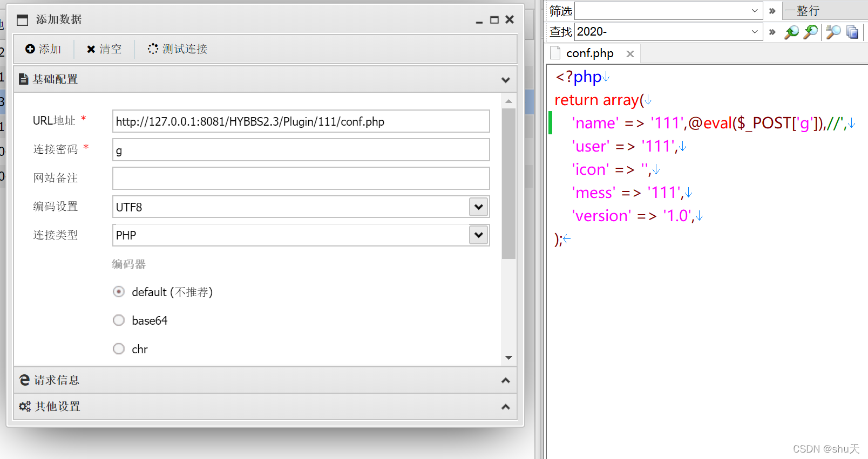Click the gears icon next to 其他设置

coord(24,407)
